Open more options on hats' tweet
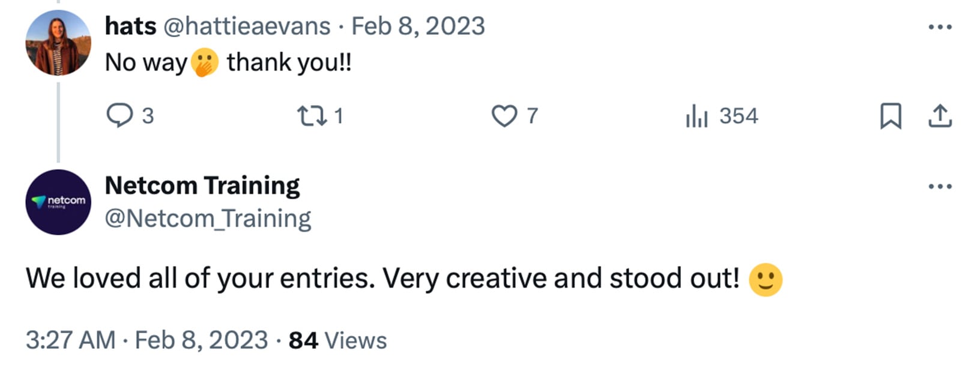Viewport: 980px width, 365px height. pyautogui.click(x=940, y=27)
